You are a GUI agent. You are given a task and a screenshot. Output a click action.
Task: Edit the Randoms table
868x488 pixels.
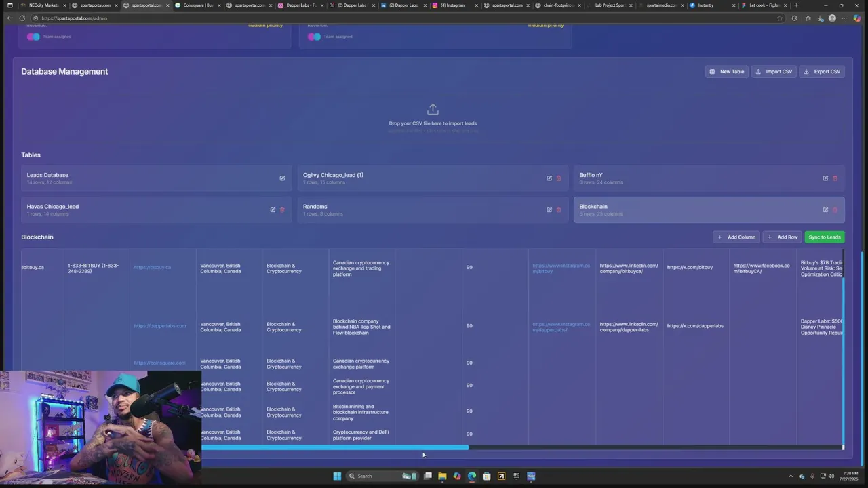[549, 209]
